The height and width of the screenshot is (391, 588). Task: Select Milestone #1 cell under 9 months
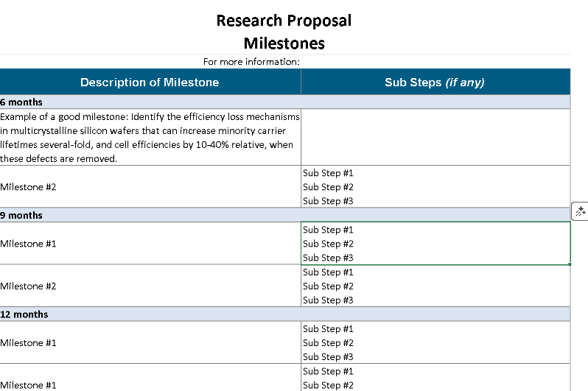(150, 244)
